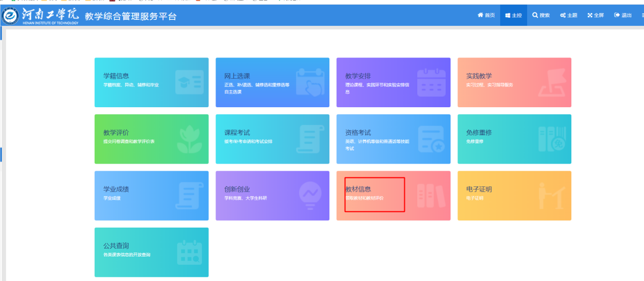
Task: Open the 电子证明 tile
Action: tap(514, 196)
